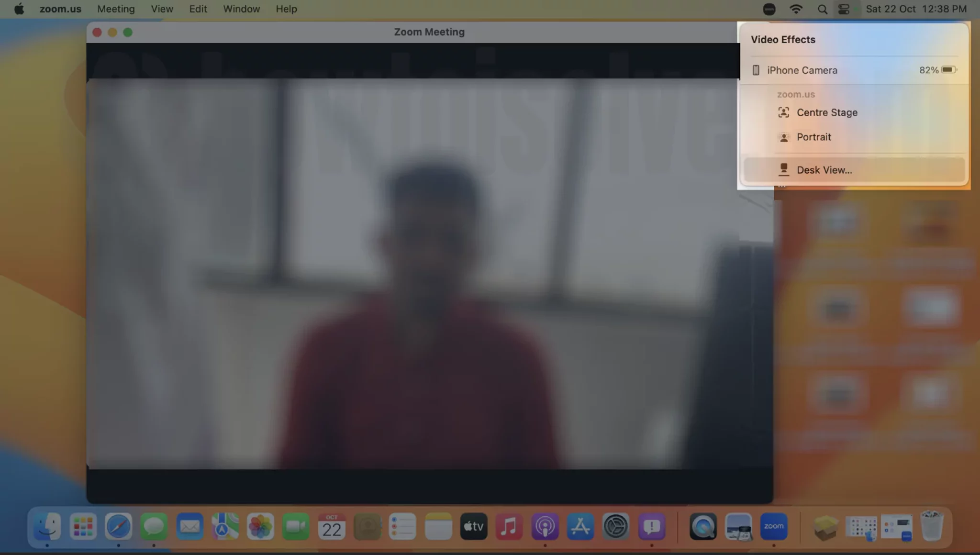Open Messages from the Dock
The image size is (980, 555).
point(154,527)
